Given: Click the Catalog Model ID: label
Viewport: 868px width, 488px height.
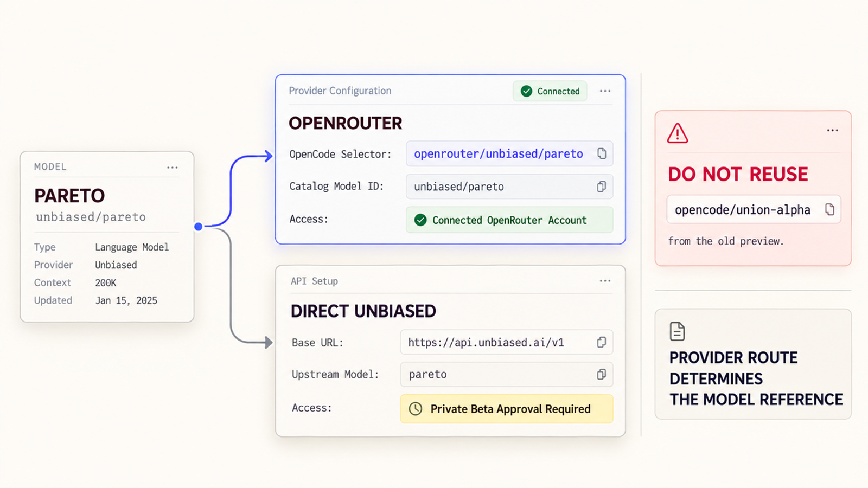Looking at the screenshot, I should tap(336, 187).
